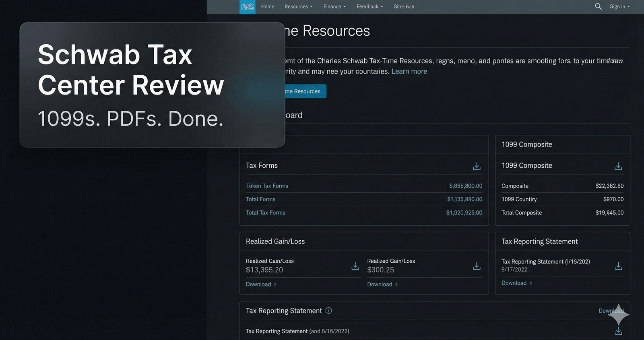The height and width of the screenshot is (340, 644).
Task: Select the $19,945.00 value
Action: (x=609, y=212)
